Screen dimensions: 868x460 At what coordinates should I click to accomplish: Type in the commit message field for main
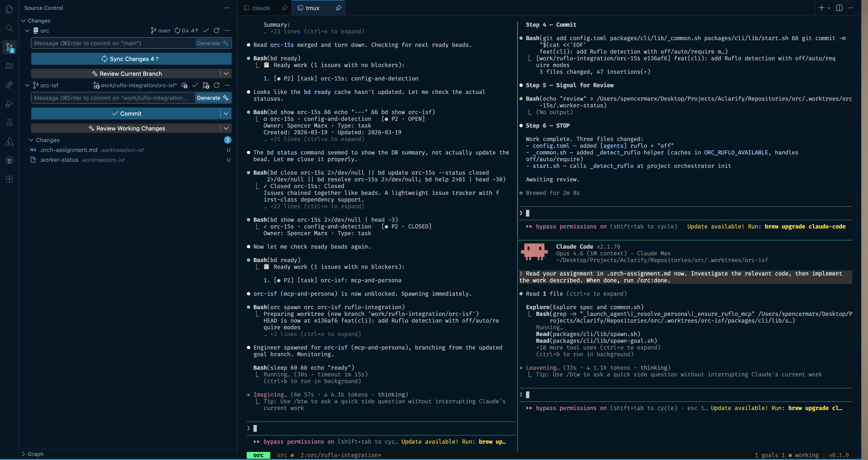point(111,43)
